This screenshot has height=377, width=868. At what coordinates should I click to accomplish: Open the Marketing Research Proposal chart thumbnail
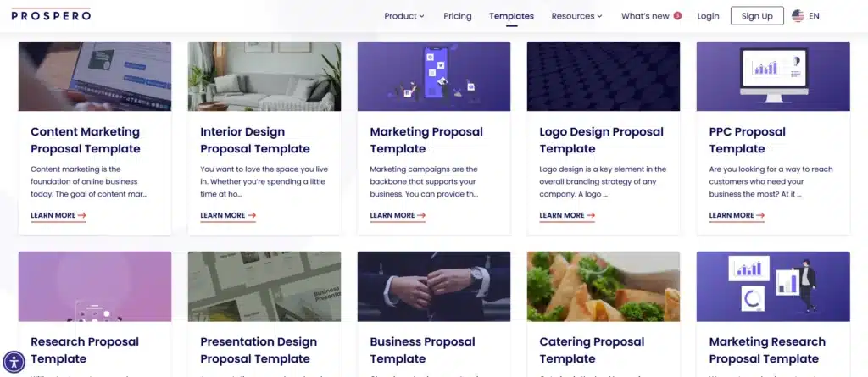[773, 286]
